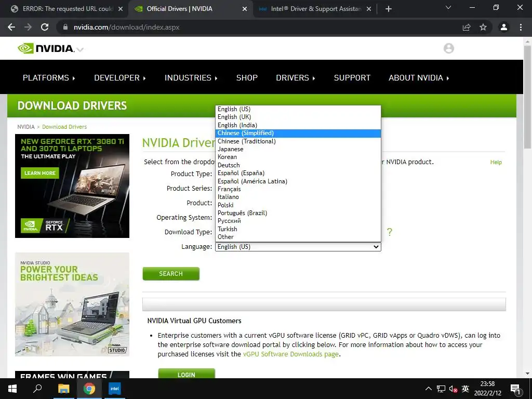
Task: Select Español (América Latina) option
Action: [298, 181]
